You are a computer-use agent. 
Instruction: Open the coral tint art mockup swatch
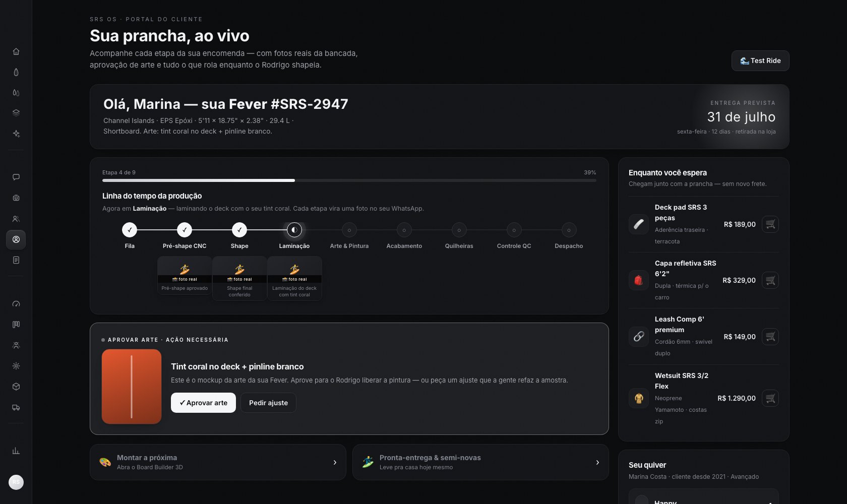coord(132,387)
